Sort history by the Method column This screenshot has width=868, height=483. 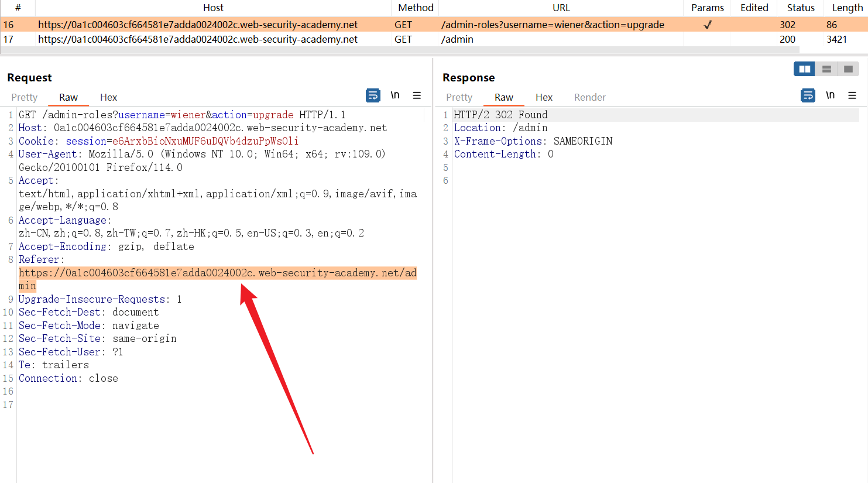(416, 8)
